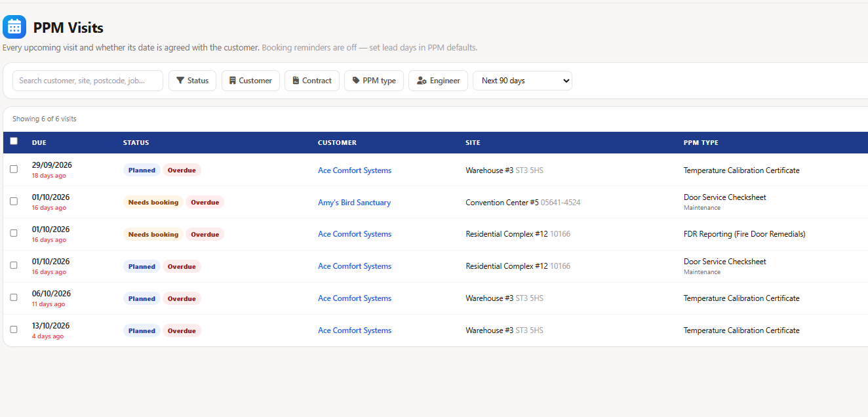
Task: Open Ace Comfort Systems link on FDR Reporting row
Action: tap(355, 234)
